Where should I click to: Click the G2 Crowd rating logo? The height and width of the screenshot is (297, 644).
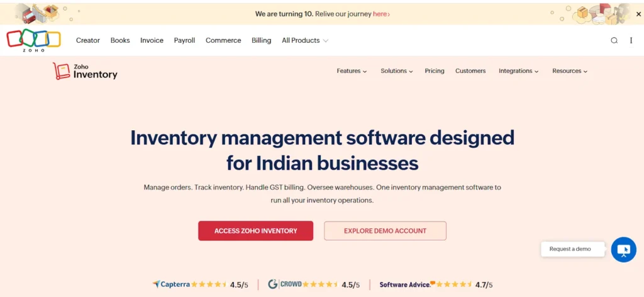tap(285, 284)
